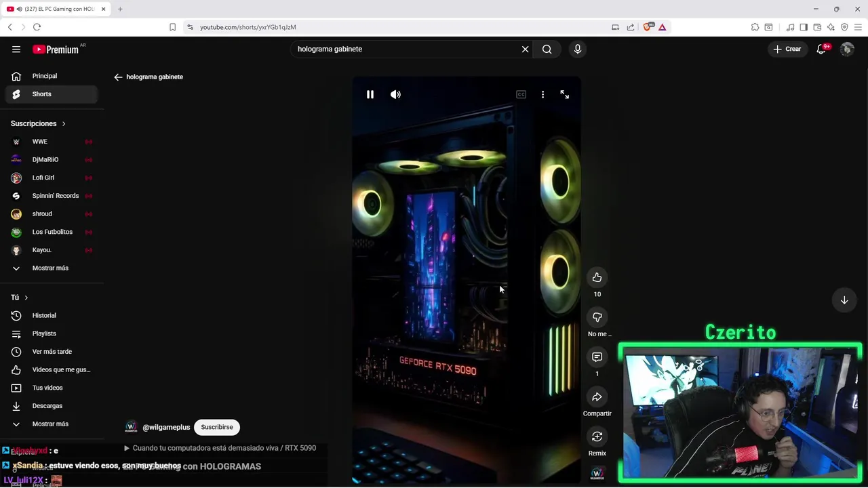Open Descargas in the sidebar
868x488 pixels.
tap(52, 406)
